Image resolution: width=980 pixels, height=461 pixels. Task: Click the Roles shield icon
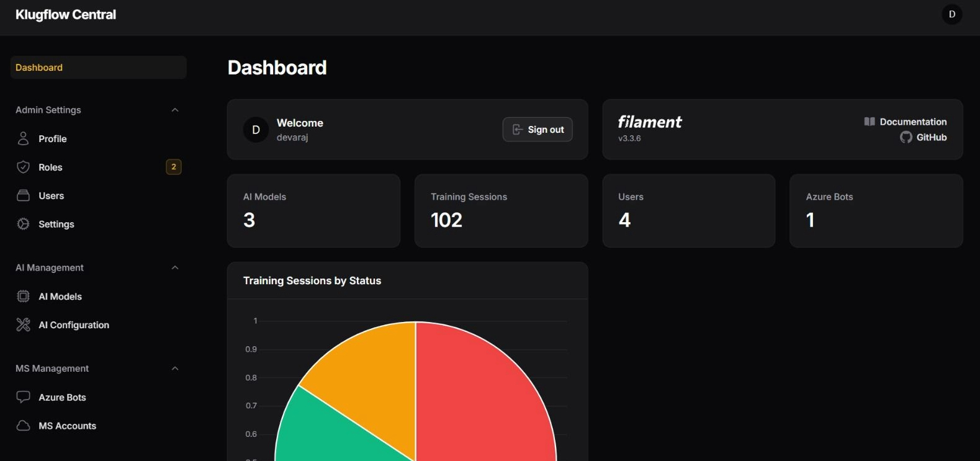tap(23, 167)
